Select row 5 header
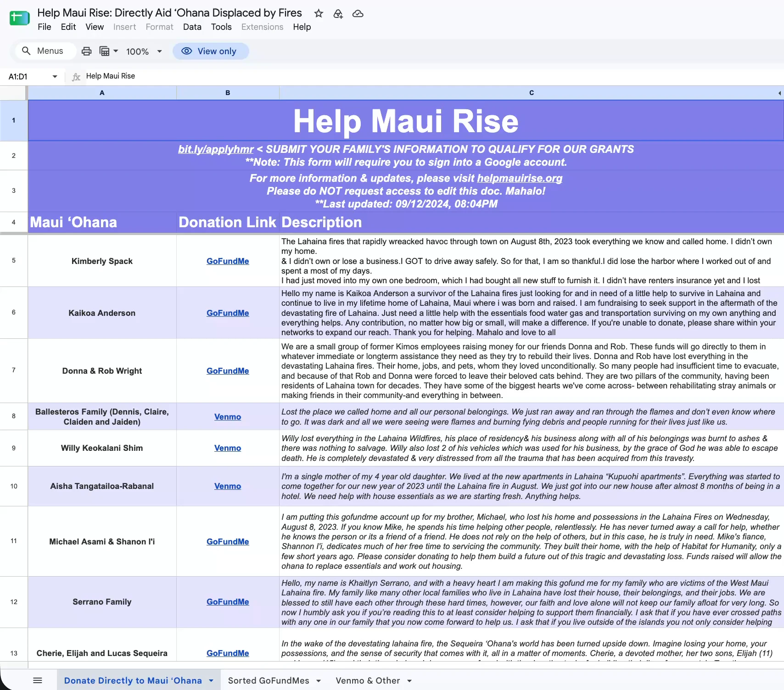This screenshot has width=784, height=690. pos(14,260)
